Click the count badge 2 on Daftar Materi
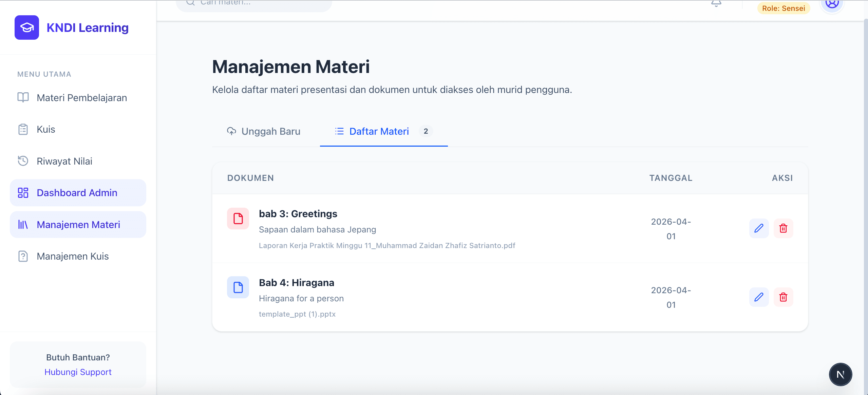 pos(426,131)
